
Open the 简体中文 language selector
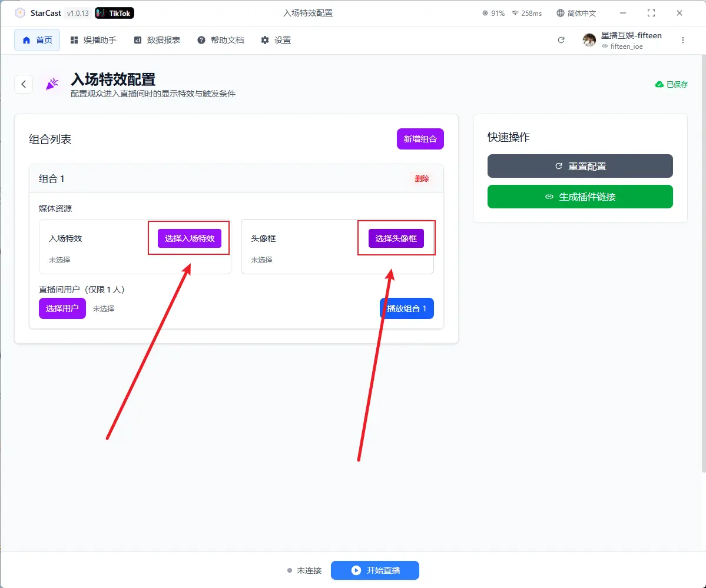pos(576,13)
